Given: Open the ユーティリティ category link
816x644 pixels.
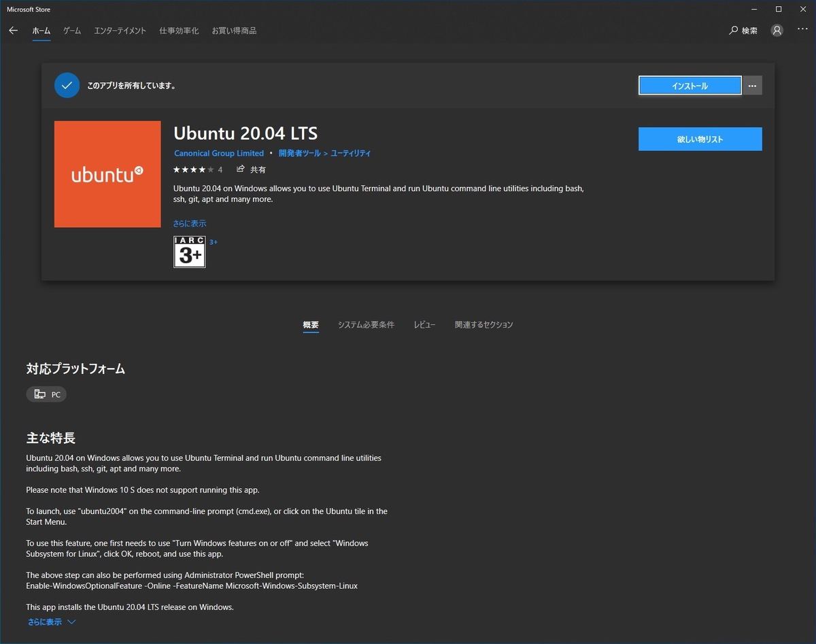Looking at the screenshot, I should point(351,154).
